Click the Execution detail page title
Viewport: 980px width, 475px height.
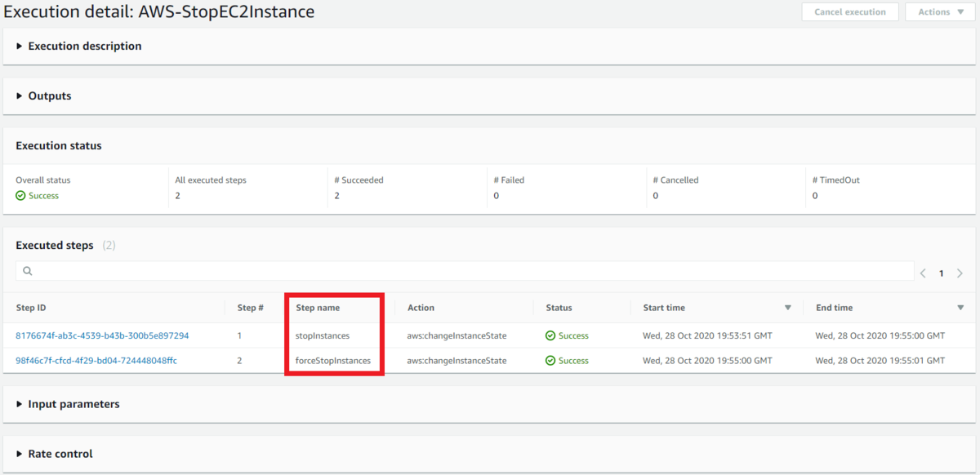pyautogui.click(x=159, y=12)
